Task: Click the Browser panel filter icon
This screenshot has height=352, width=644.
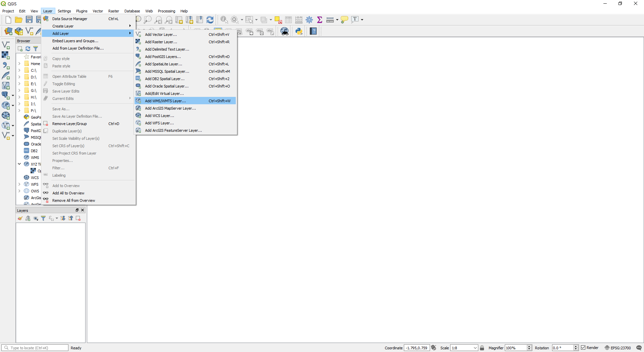Action: point(35,49)
